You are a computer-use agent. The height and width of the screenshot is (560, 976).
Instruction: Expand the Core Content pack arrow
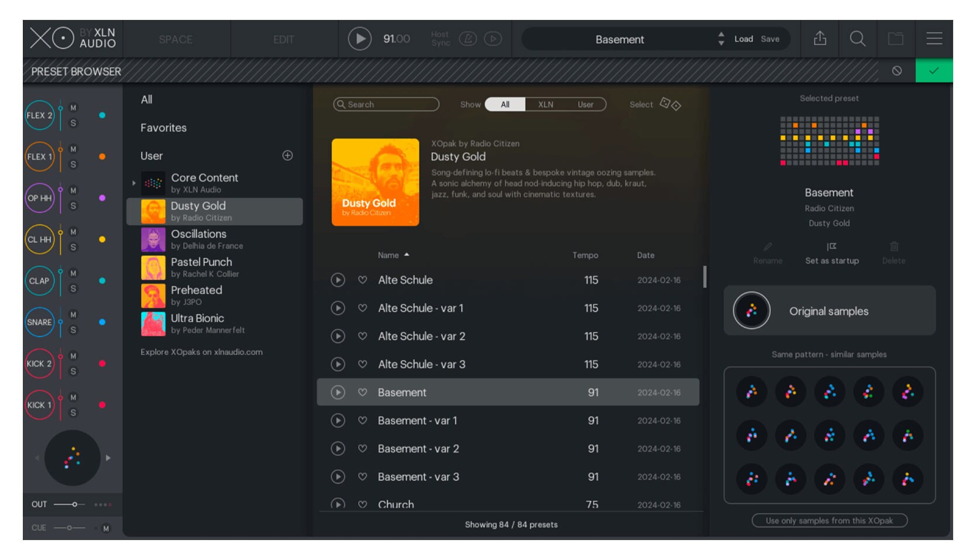click(x=134, y=183)
